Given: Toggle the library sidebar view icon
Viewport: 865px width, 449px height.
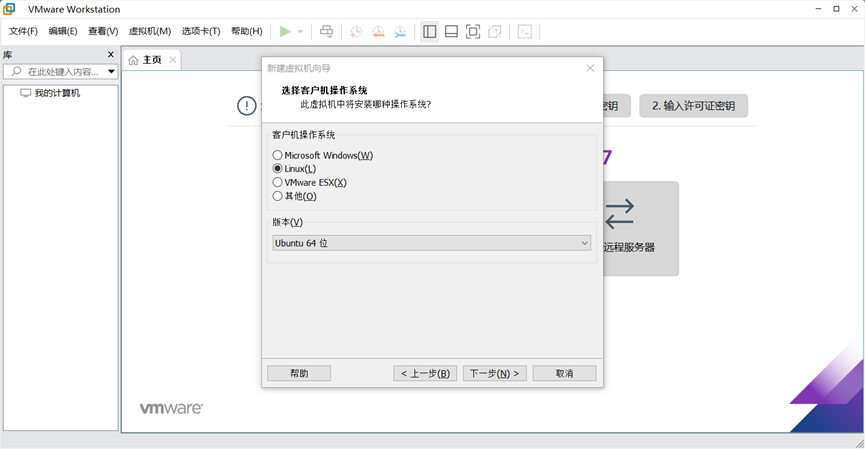Looking at the screenshot, I should click(x=430, y=31).
